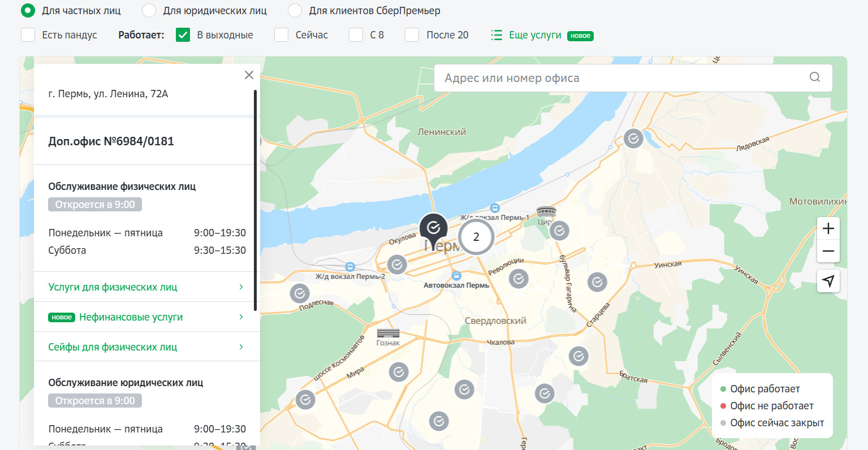Image resolution: width=868 pixels, height=450 pixels.
Task: Click Ж/д вокзал Пермь-2 station icon
Action: point(350,267)
